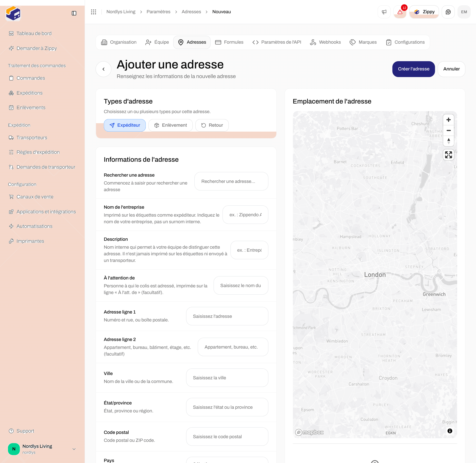Click the Zippendo logo in the sidebar

[x=13, y=13]
